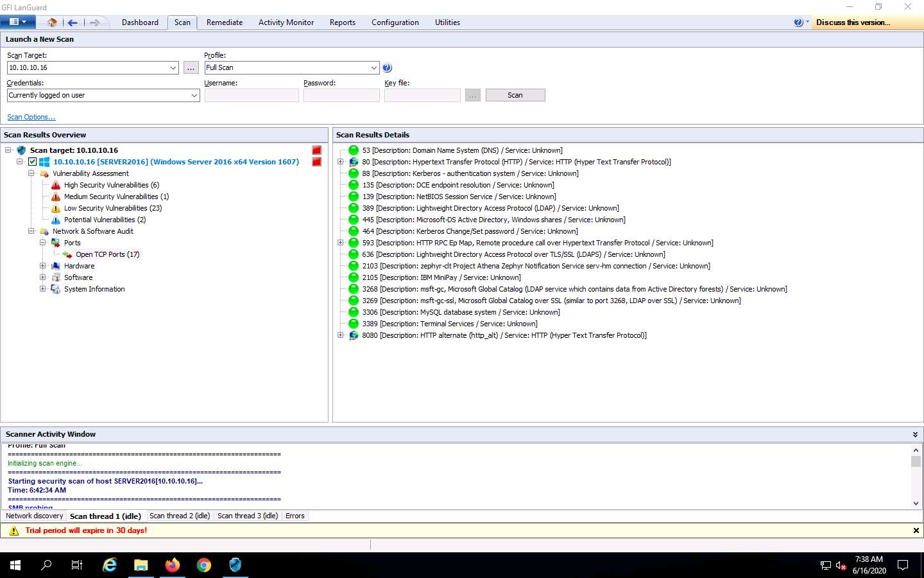
Task: Collapse the Scan target 10.10.10.16 node
Action: (x=8, y=150)
